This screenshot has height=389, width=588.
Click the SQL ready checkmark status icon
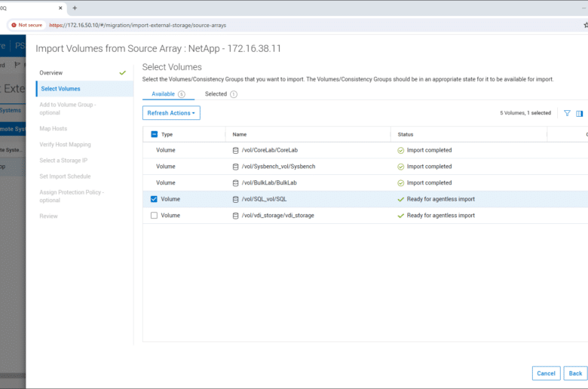pos(400,200)
